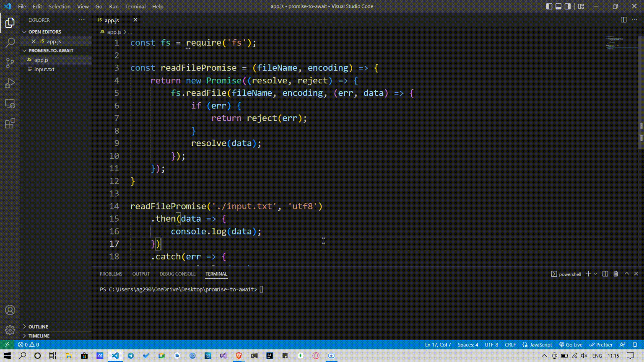Viewport: 644px width, 362px height.
Task: Kill the terminal with the trash icon
Action: [x=615, y=274]
